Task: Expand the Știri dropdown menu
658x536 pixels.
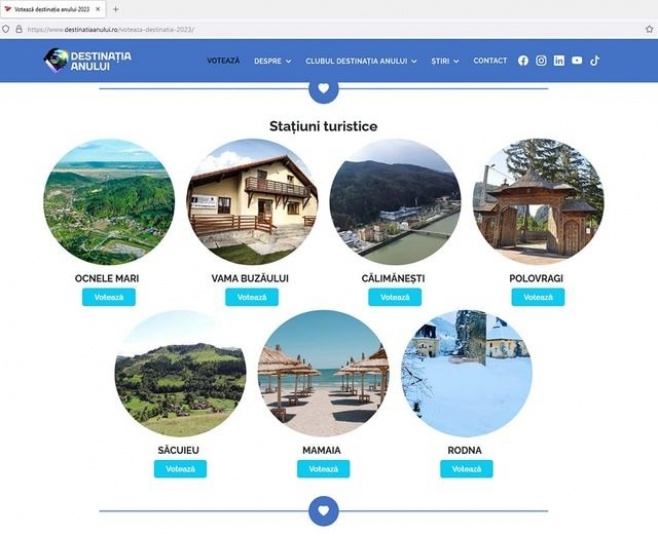Action: pos(445,61)
